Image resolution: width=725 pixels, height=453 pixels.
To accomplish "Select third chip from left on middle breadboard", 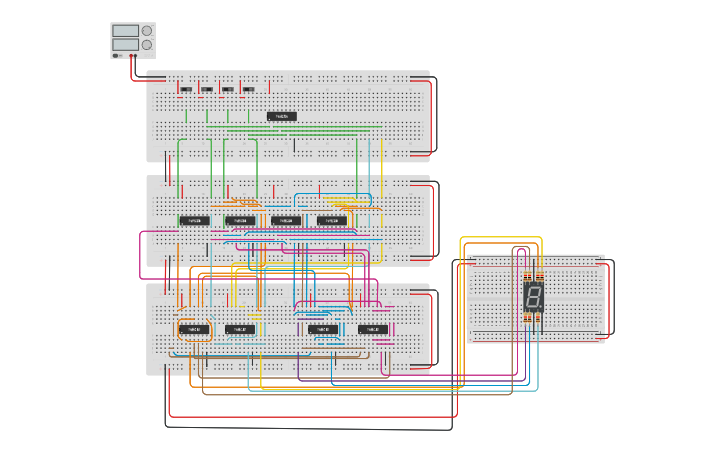I will click(x=286, y=221).
